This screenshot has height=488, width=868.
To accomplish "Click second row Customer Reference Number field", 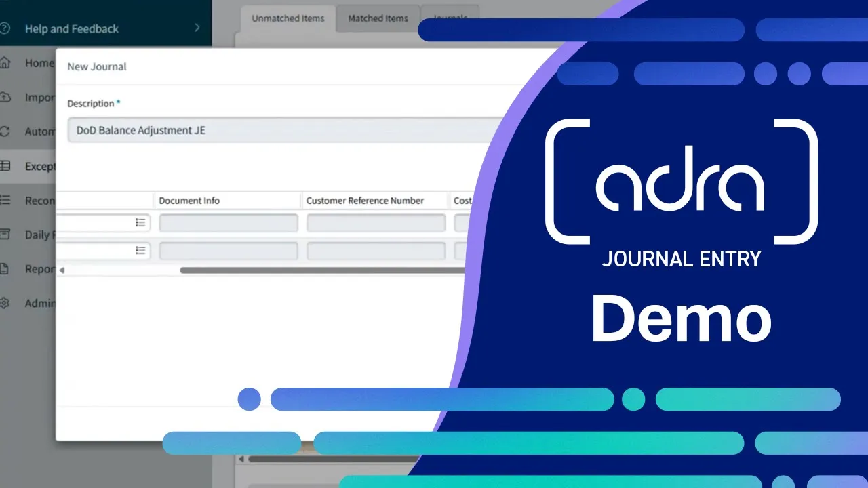I will point(376,251).
